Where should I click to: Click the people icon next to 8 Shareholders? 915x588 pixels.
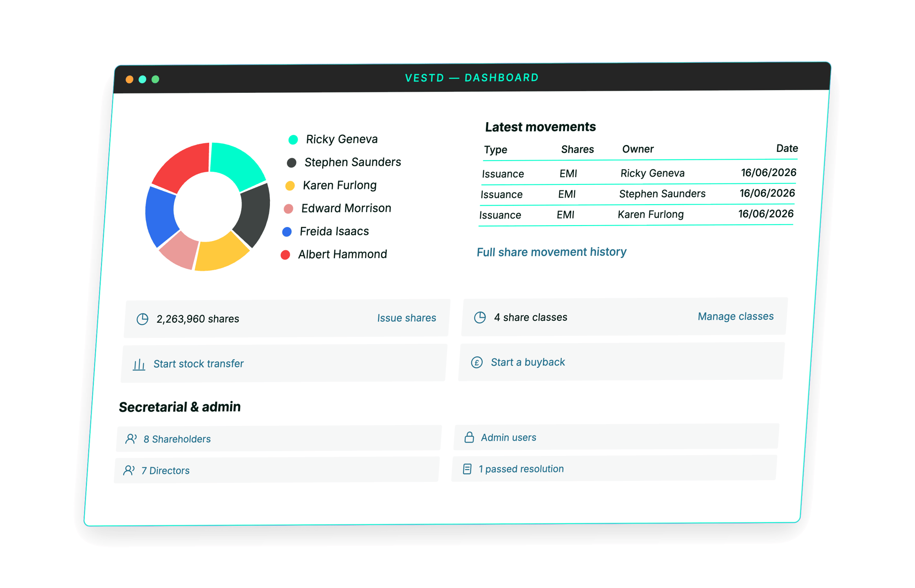[x=131, y=439]
